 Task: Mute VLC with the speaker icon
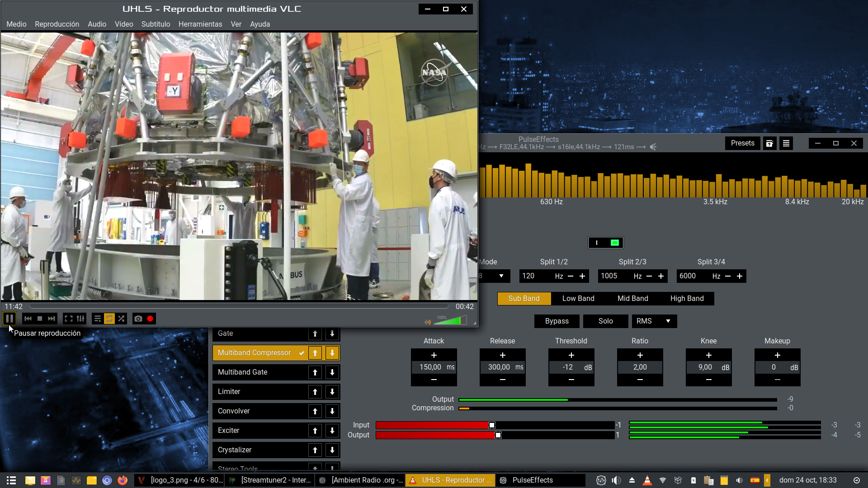(x=428, y=322)
